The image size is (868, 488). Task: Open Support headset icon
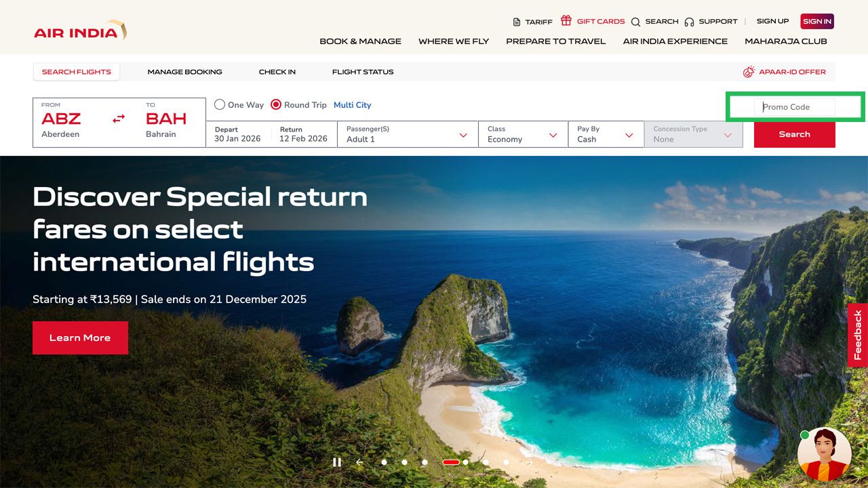(x=689, y=22)
